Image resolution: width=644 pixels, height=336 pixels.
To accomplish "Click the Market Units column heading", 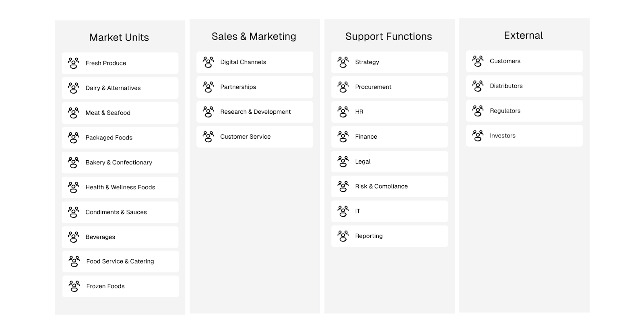I will coord(119,37).
